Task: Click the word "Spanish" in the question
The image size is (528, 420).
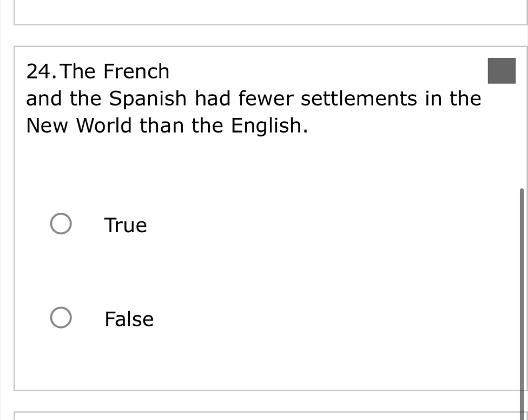Action: click(x=149, y=99)
